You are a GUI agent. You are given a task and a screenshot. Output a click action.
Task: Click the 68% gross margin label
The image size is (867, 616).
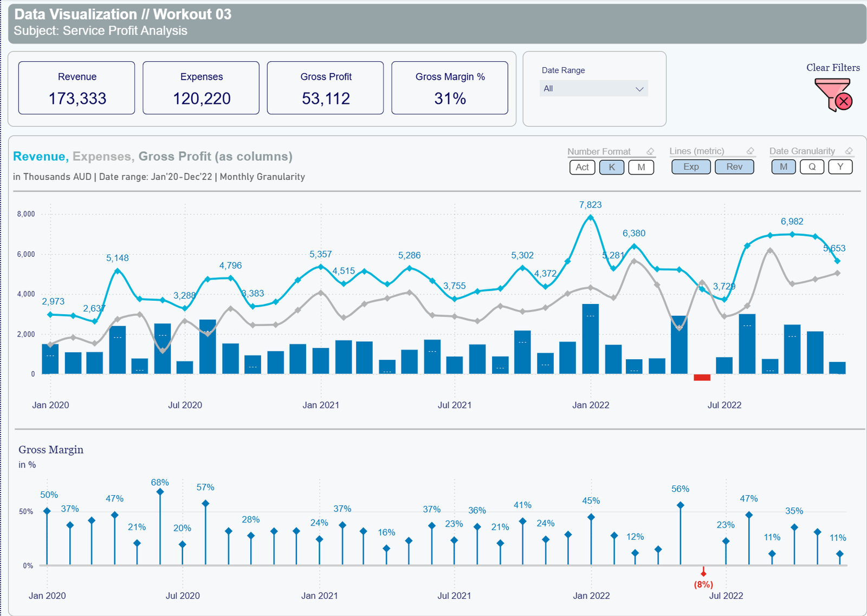[160, 482]
